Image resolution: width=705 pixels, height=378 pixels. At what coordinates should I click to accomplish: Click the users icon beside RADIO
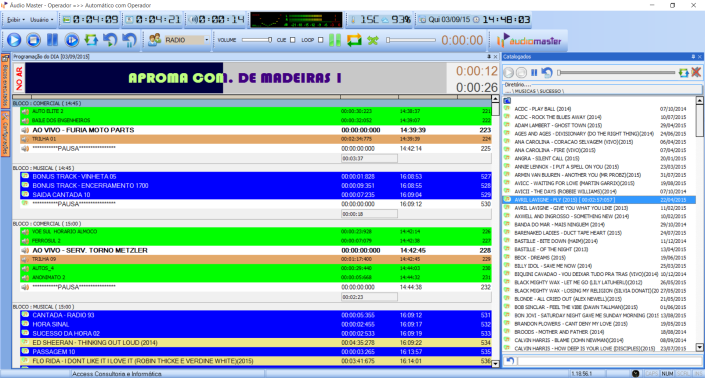coord(154,40)
